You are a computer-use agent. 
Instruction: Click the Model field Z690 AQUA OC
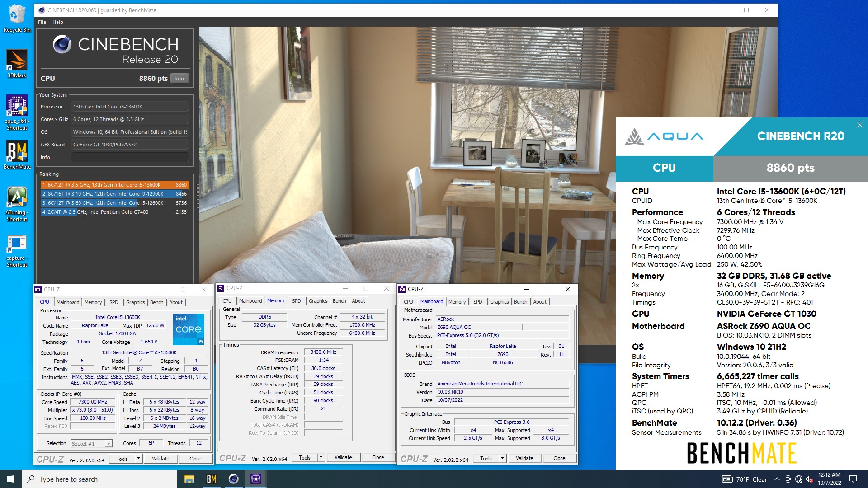pyautogui.click(x=478, y=327)
